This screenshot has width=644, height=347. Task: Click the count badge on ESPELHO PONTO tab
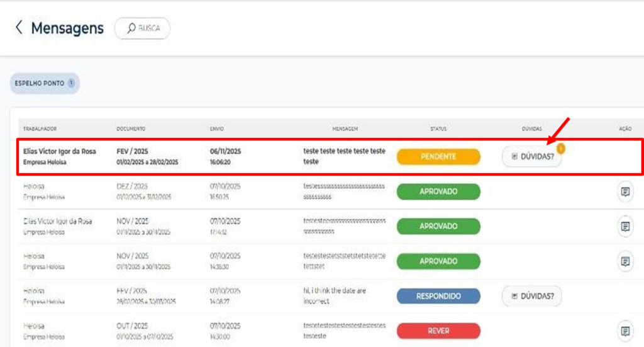pos(72,83)
